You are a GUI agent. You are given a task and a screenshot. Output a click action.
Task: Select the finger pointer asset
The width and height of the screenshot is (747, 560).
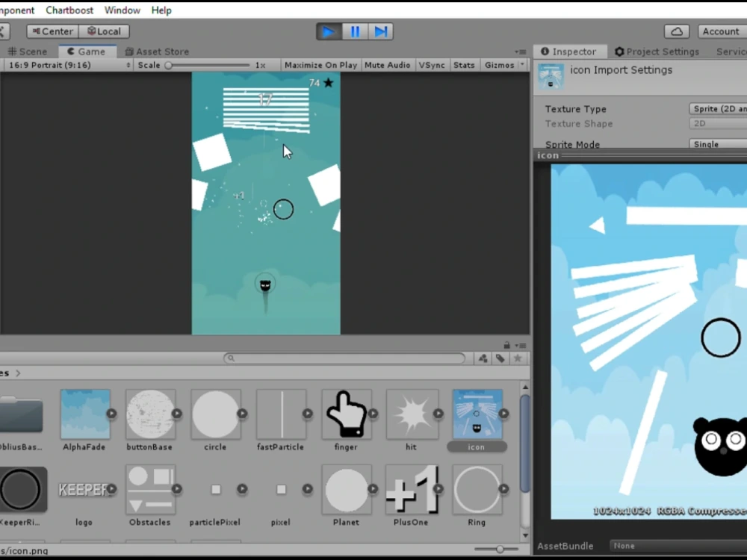point(346,414)
